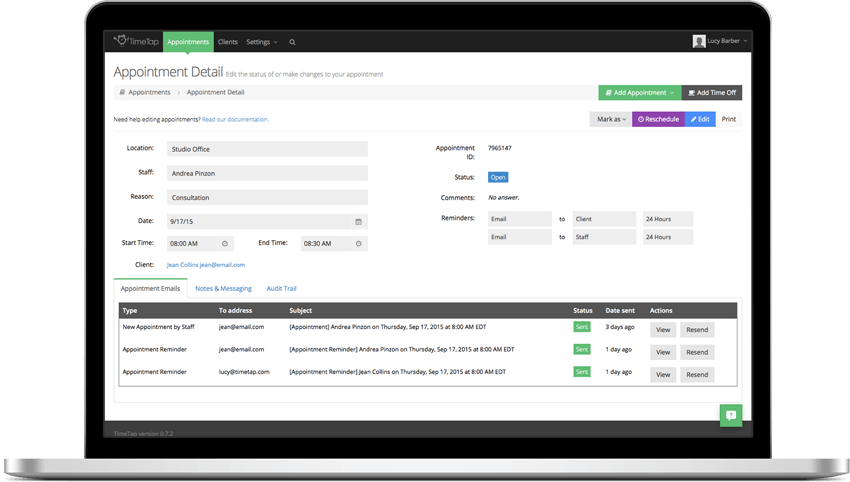Switch to the Notes & Messaging tab
This screenshot has width=850, height=482.
click(223, 288)
